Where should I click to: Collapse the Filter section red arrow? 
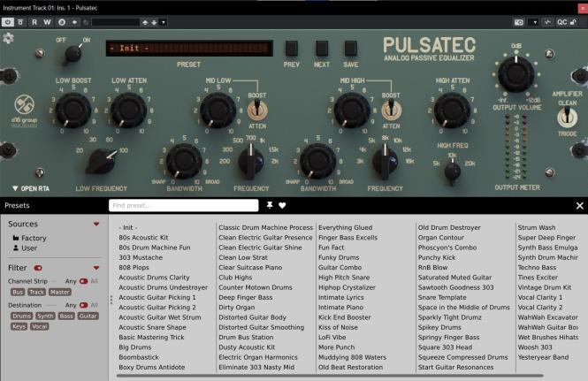96,268
